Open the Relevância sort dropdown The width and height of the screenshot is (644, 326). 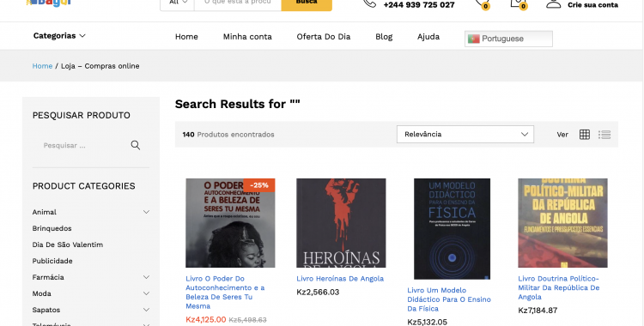pyautogui.click(x=465, y=134)
